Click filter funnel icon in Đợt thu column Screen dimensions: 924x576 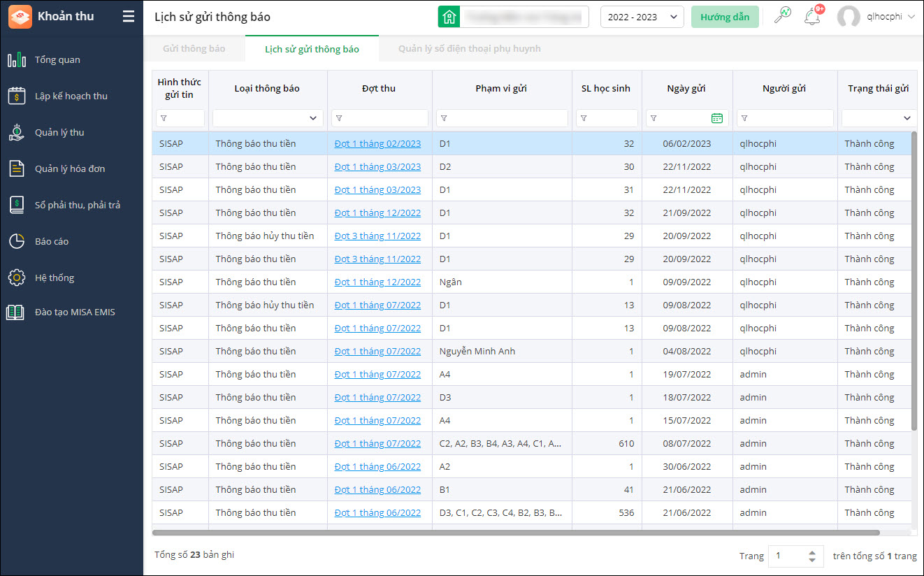point(339,118)
